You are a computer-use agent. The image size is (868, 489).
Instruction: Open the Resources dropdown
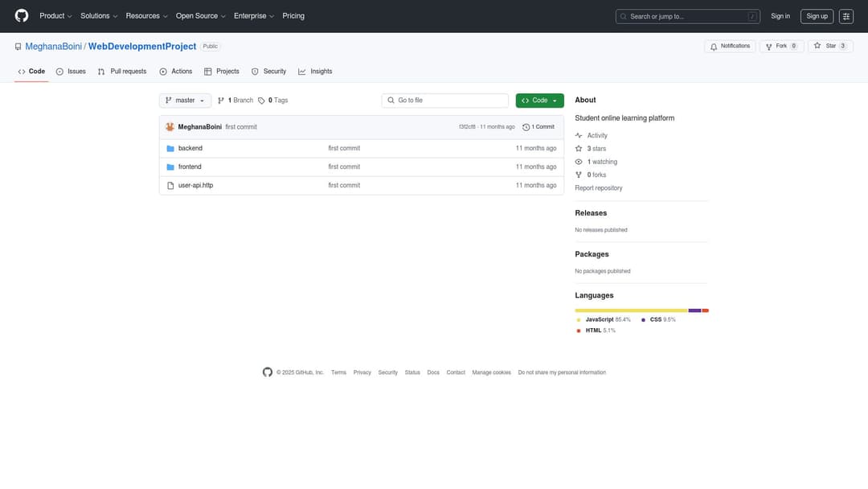[146, 16]
